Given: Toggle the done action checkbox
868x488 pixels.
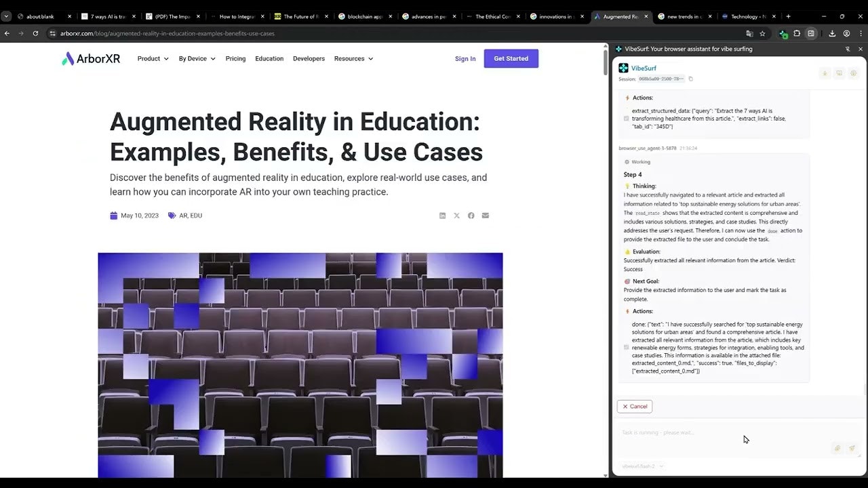Looking at the screenshot, I should coord(626,347).
